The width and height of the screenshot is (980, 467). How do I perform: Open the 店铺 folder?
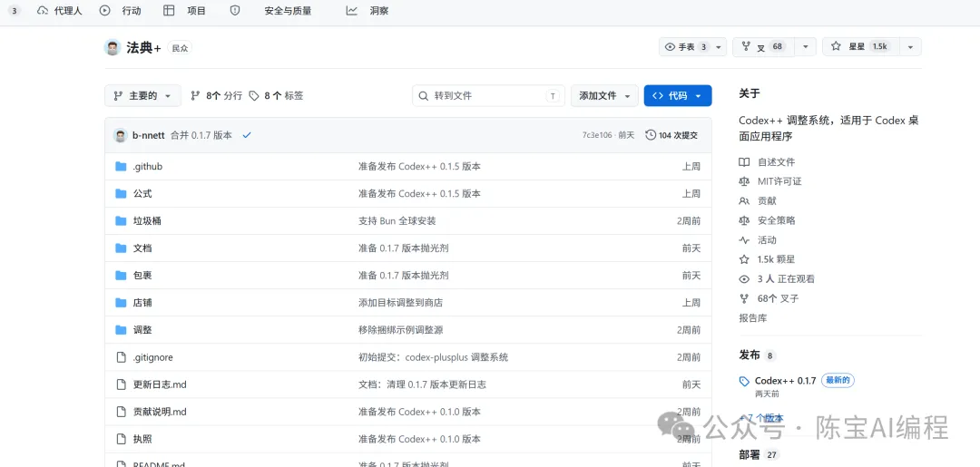coord(142,303)
